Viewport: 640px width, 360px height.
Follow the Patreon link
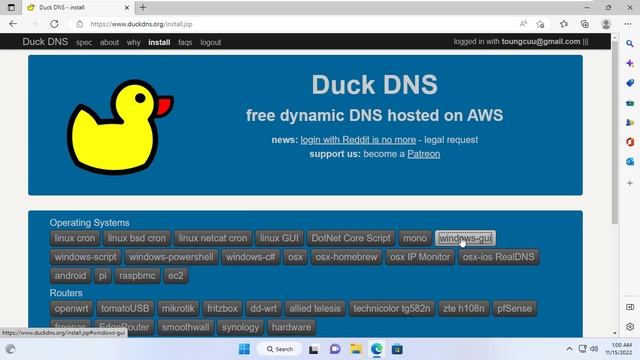point(424,154)
